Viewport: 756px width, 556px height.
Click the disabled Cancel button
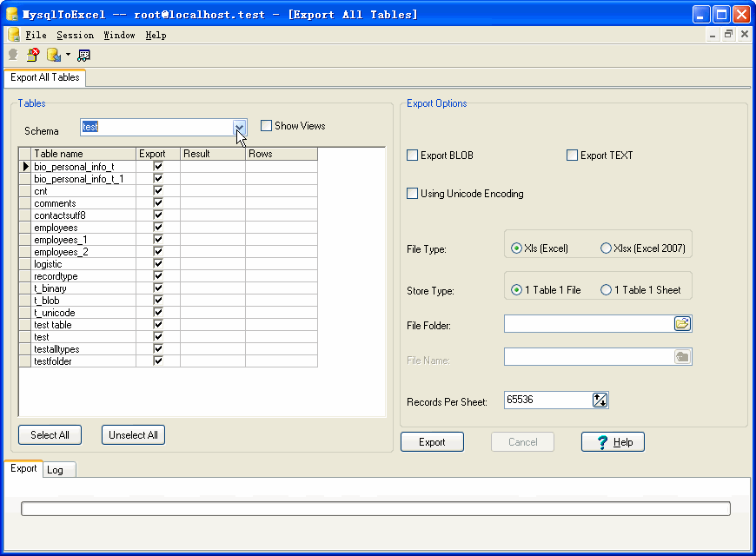pos(522,442)
